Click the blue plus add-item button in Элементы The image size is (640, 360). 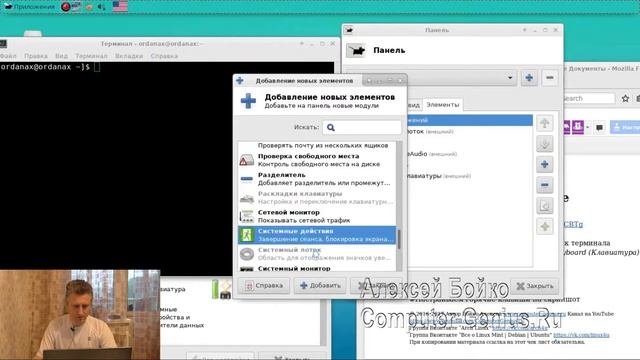point(544,164)
